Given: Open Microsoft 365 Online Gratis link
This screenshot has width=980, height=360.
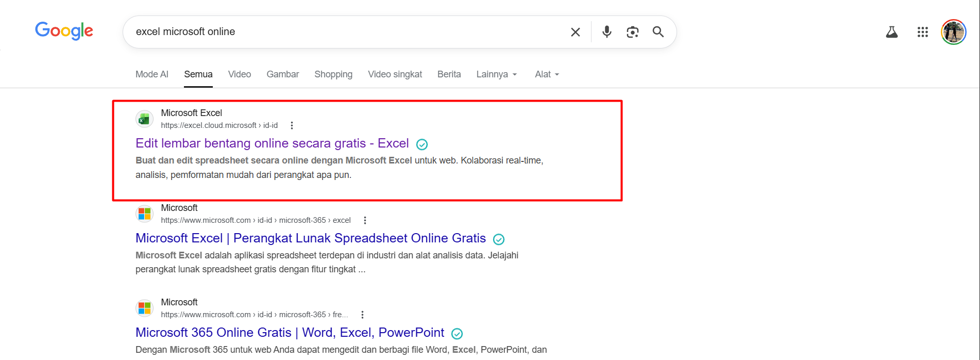Looking at the screenshot, I should [290, 333].
